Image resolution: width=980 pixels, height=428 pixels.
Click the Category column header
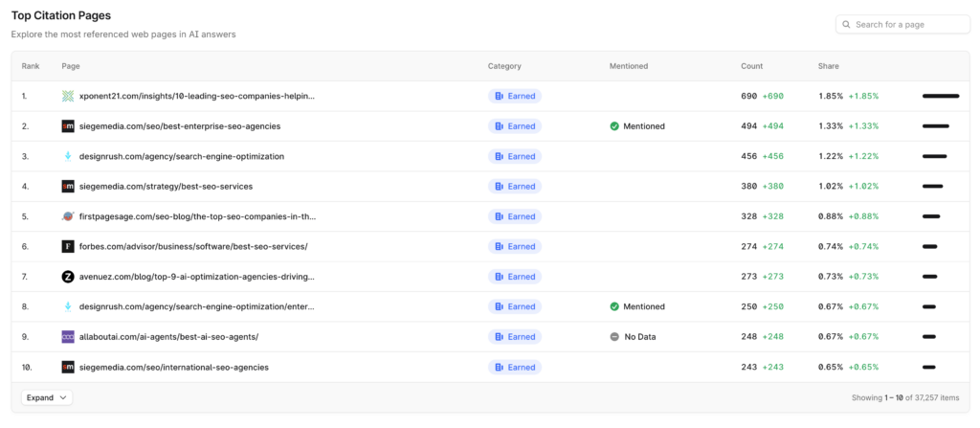(x=504, y=66)
